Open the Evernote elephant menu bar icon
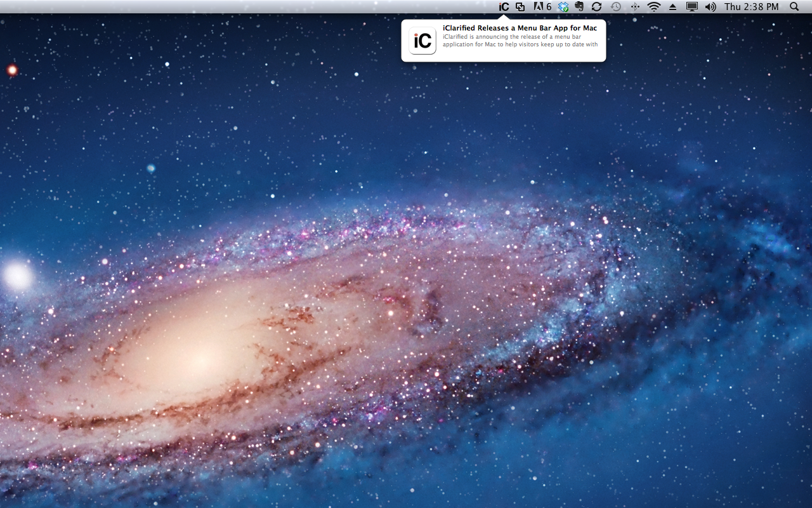Image resolution: width=812 pixels, height=508 pixels. pos(579,7)
